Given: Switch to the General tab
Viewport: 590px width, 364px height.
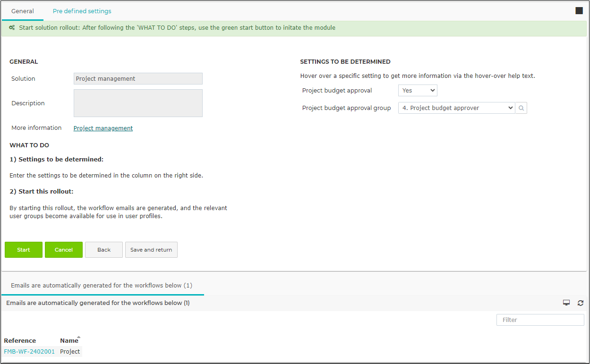Looking at the screenshot, I should 23,11.
